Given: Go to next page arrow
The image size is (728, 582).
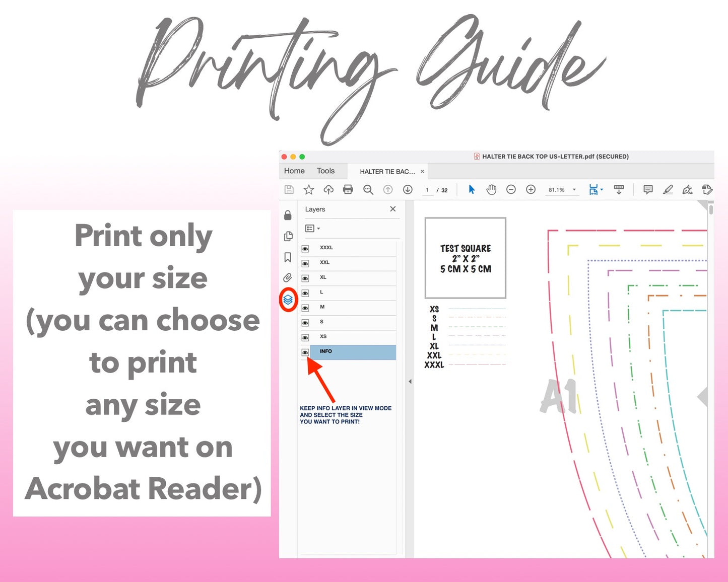Looking at the screenshot, I should 408,190.
